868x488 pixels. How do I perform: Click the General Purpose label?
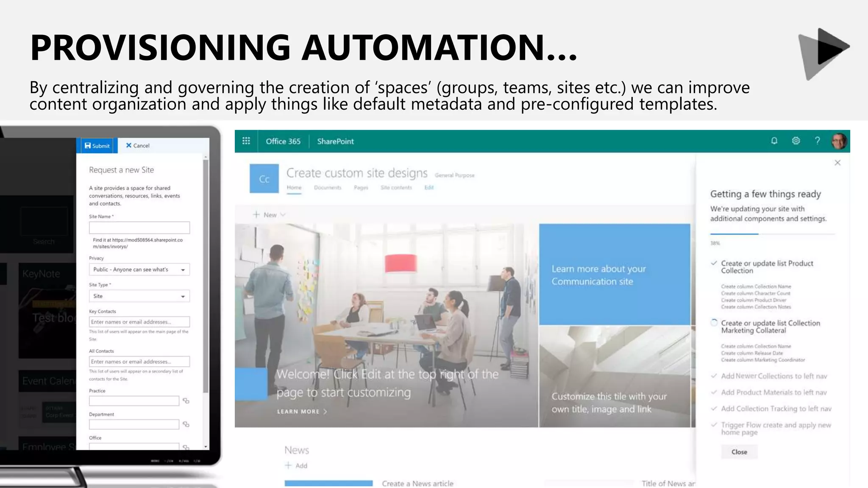pyautogui.click(x=454, y=175)
